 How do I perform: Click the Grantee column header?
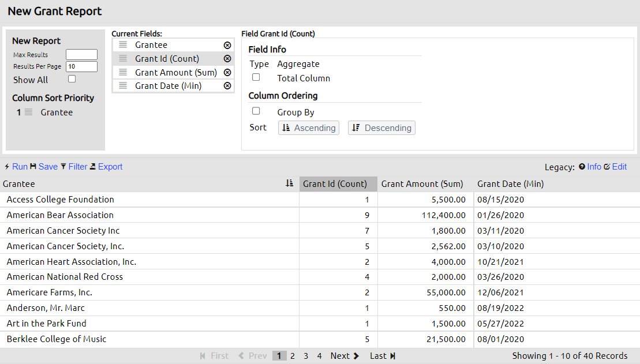[x=149, y=184]
